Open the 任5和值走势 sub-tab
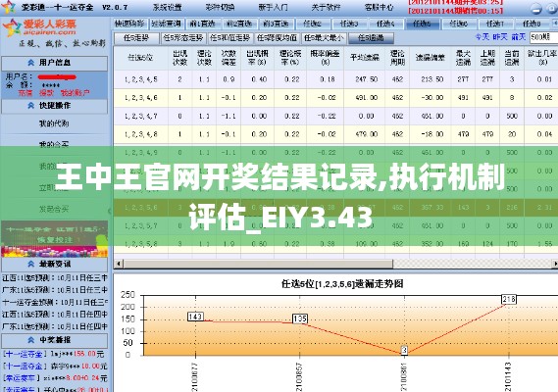 click(x=230, y=37)
